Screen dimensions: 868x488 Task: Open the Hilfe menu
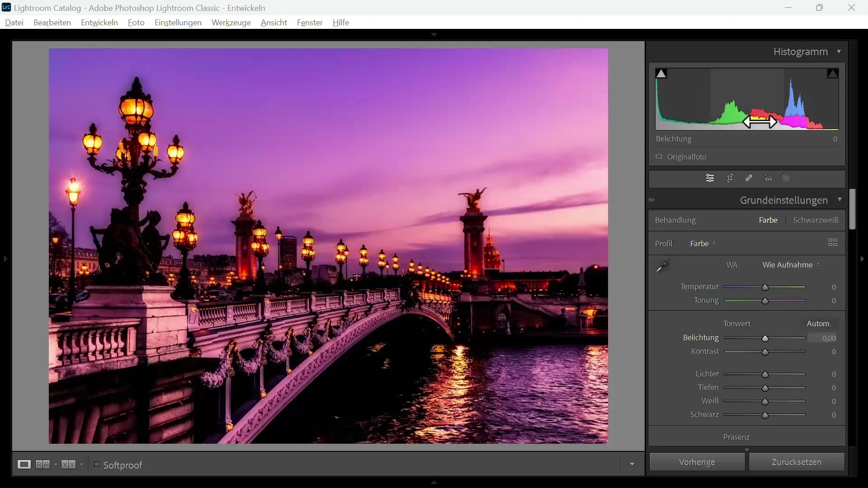(341, 23)
